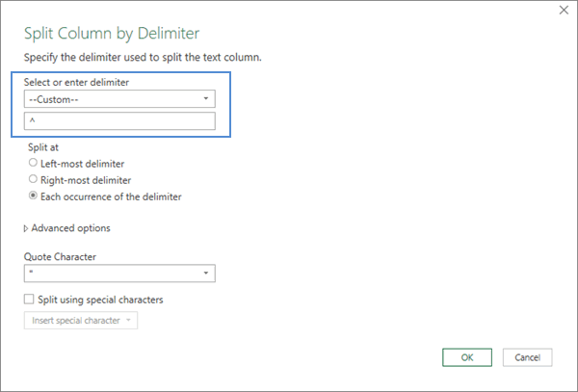Expand the Advanced options section

66,228
